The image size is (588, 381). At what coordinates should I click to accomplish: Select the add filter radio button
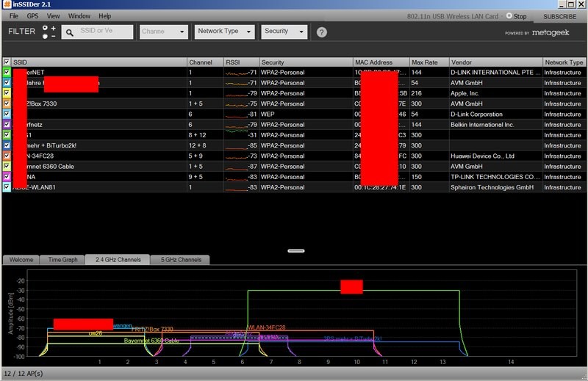(x=46, y=28)
